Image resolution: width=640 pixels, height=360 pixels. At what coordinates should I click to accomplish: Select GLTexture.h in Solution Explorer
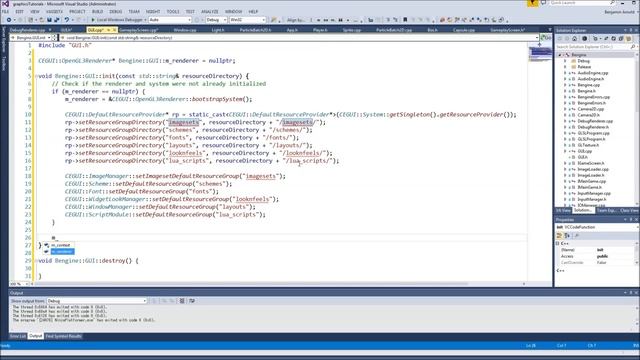pos(588,145)
